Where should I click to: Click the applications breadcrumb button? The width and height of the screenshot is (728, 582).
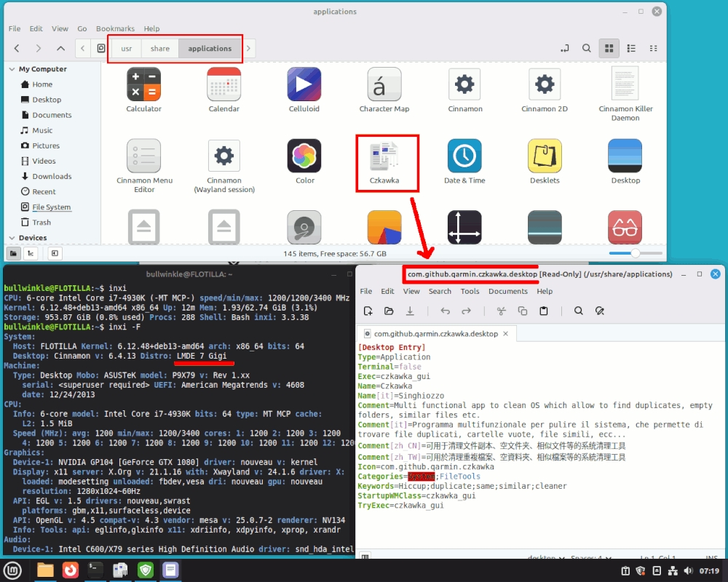pos(210,48)
